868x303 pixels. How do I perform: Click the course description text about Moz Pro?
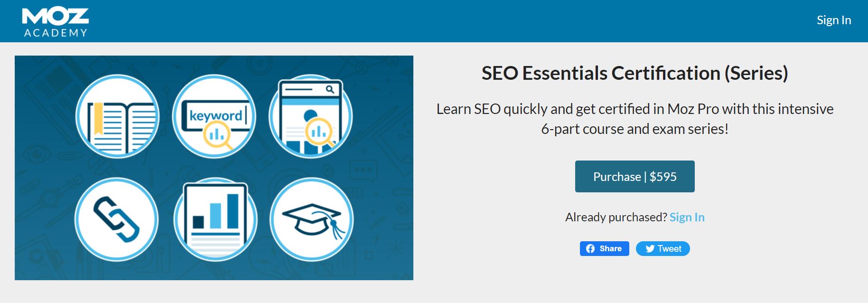click(x=635, y=118)
